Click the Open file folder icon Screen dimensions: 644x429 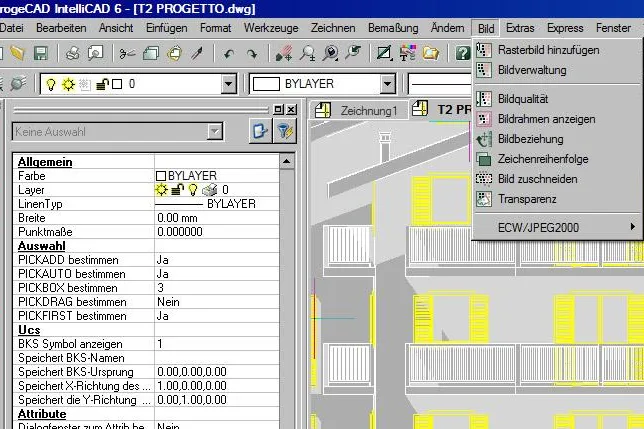point(18,53)
